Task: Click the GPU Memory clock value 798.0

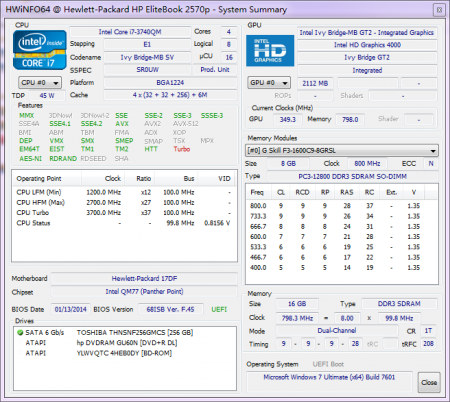Action: pos(350,119)
